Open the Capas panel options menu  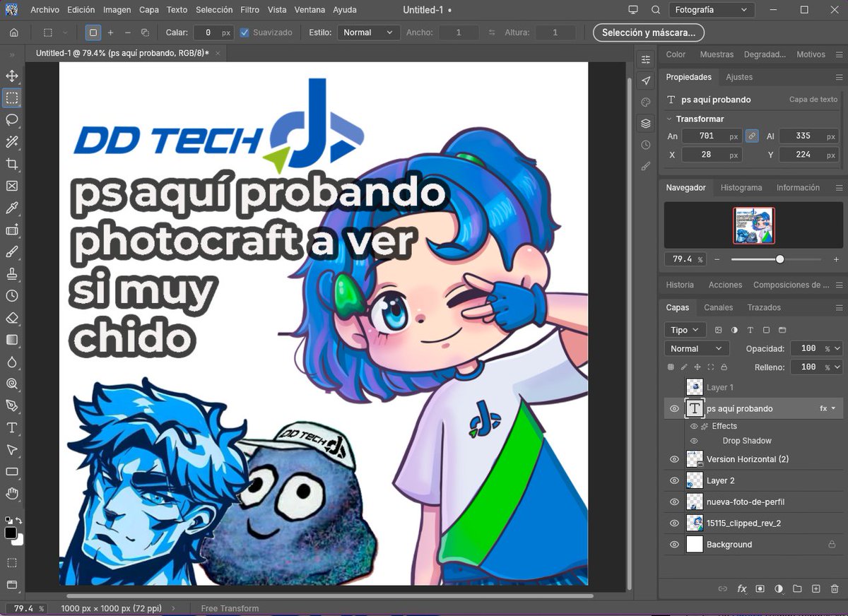click(x=839, y=307)
